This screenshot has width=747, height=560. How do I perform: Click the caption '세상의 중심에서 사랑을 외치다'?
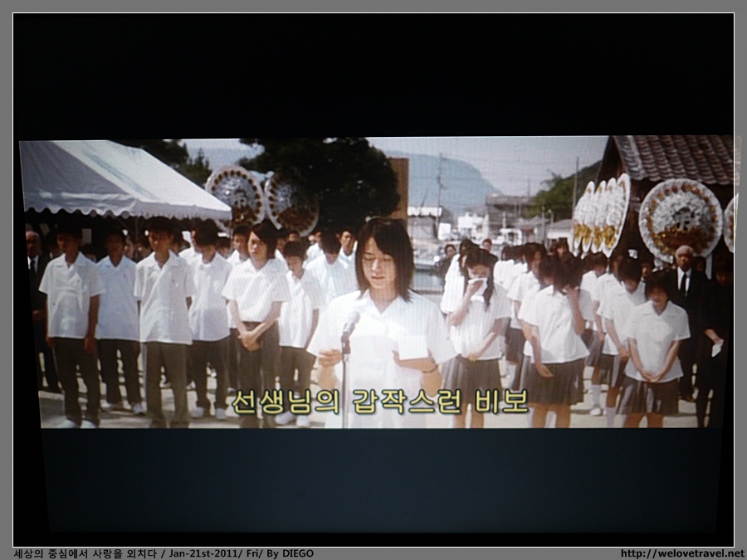coord(85,553)
